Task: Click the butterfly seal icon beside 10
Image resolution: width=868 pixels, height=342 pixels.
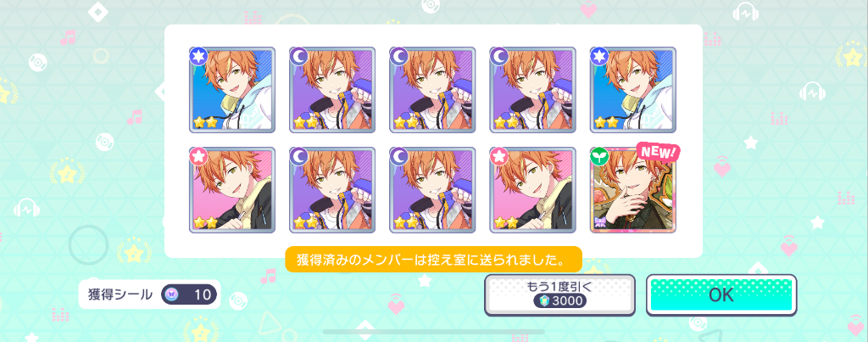Action: (170, 294)
